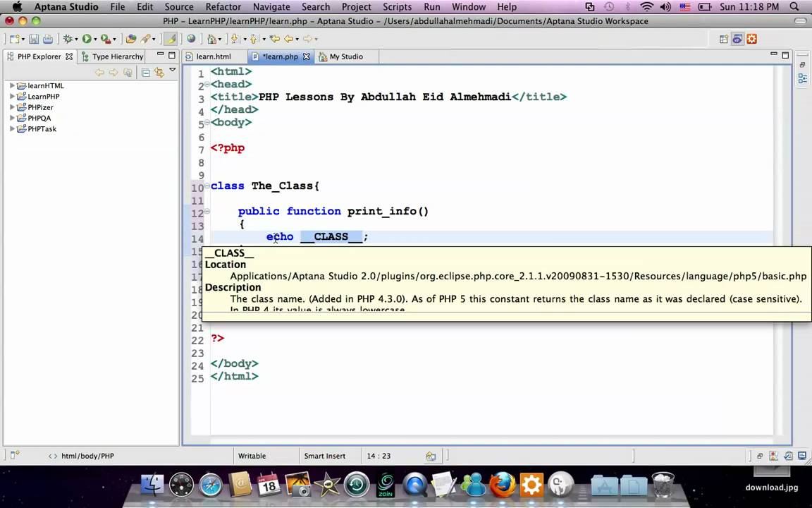812x508 pixels.
Task: Click the Smart Insert status field
Action: (325, 456)
